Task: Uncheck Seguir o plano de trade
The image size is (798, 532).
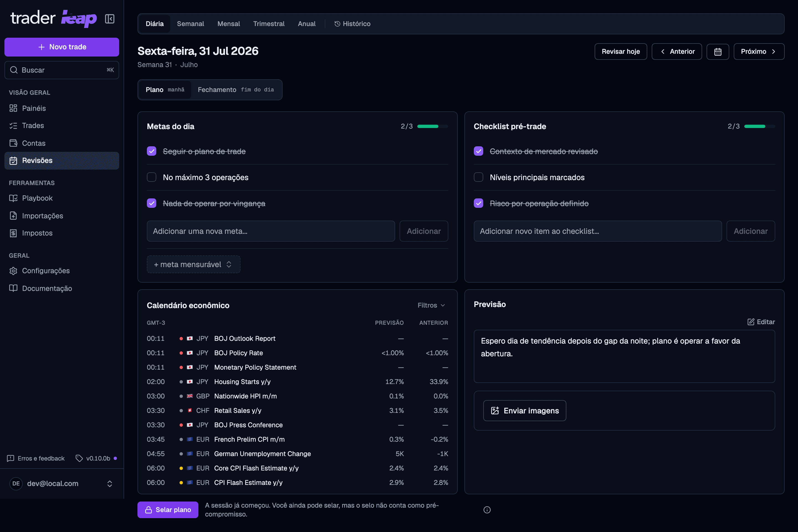Action: pos(152,151)
